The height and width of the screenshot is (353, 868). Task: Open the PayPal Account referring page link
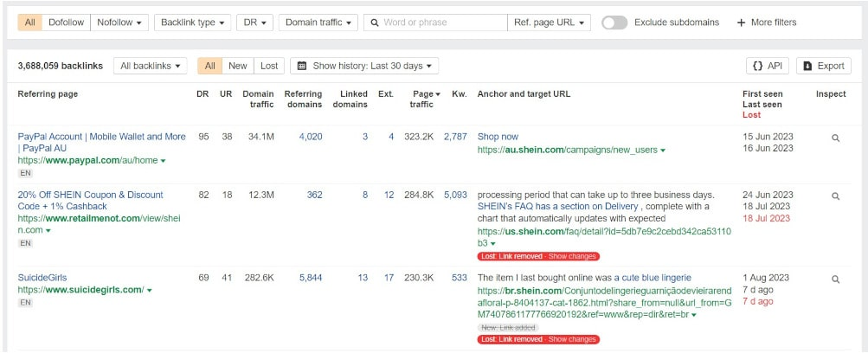coord(101,137)
